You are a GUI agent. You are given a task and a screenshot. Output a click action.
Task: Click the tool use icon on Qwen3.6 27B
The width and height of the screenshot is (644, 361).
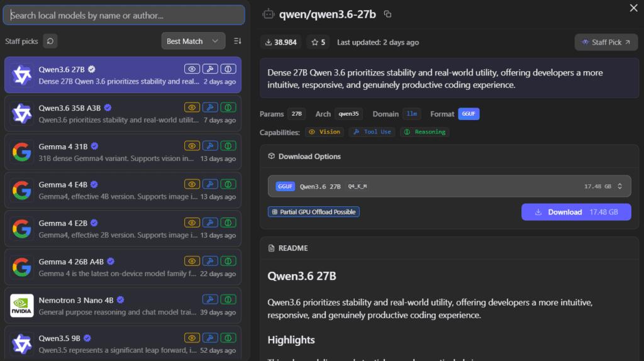pos(210,69)
